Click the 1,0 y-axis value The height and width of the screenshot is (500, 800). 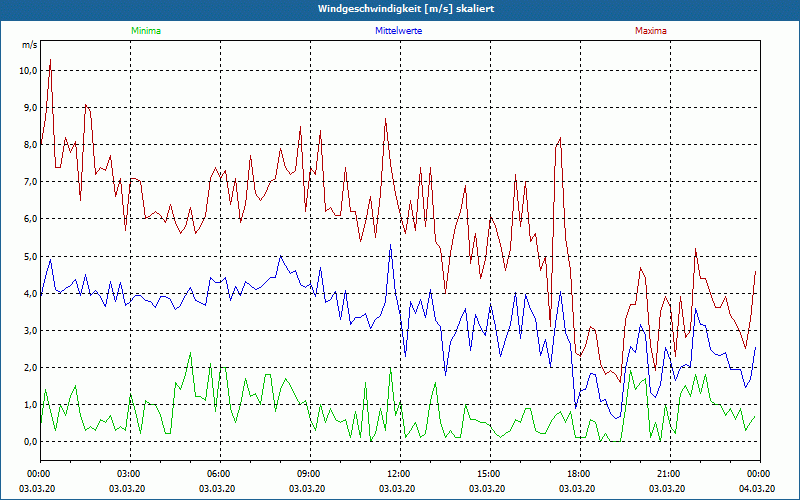(x=30, y=405)
